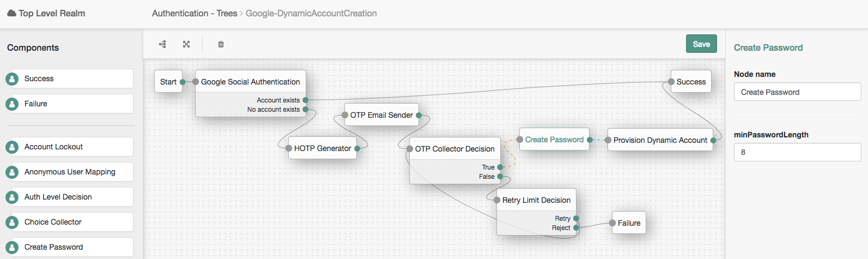Select the Create Password node on canvas

click(x=554, y=140)
